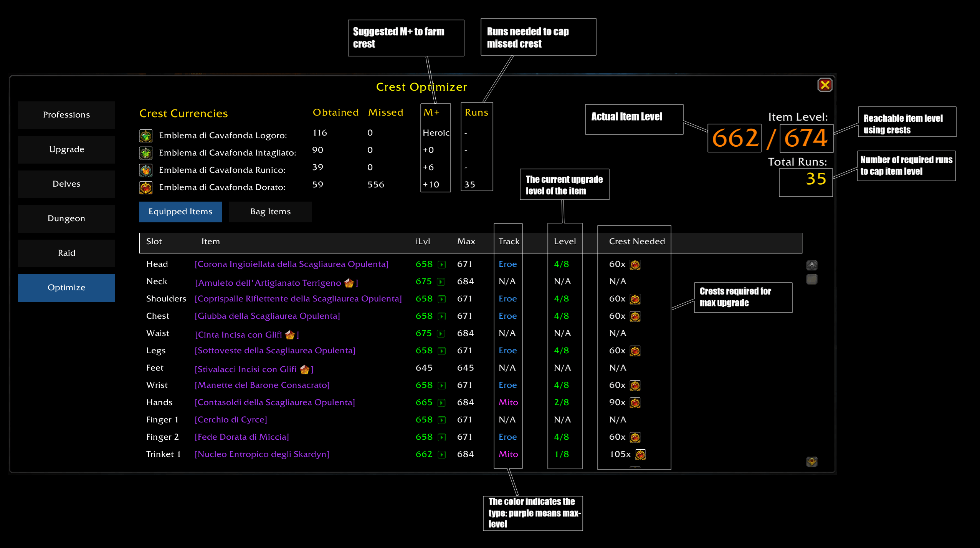Click the Emblema di Cavafonda Dorato crest icon
Image resolution: width=980 pixels, height=548 pixels.
pyautogui.click(x=146, y=187)
